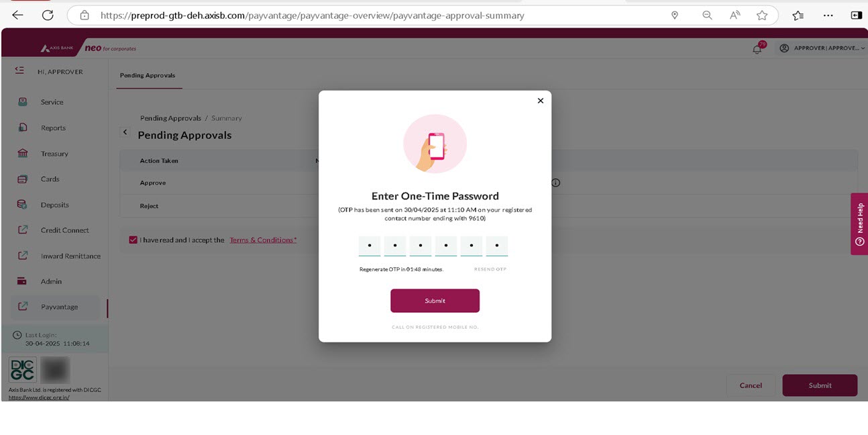The image size is (868, 435).
Task: Toggle the Terms & Conditions acceptance checkbox
Action: [x=133, y=240]
